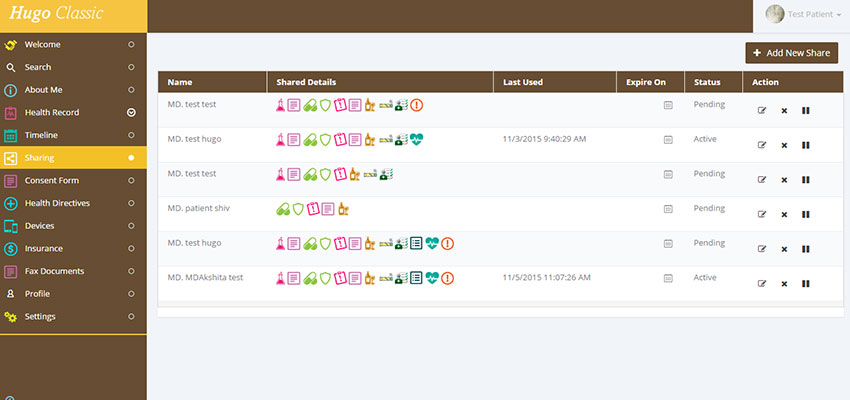Click the heart-rate icon in MD. MDAkshita test row
The image size is (850, 400).
[x=432, y=279]
